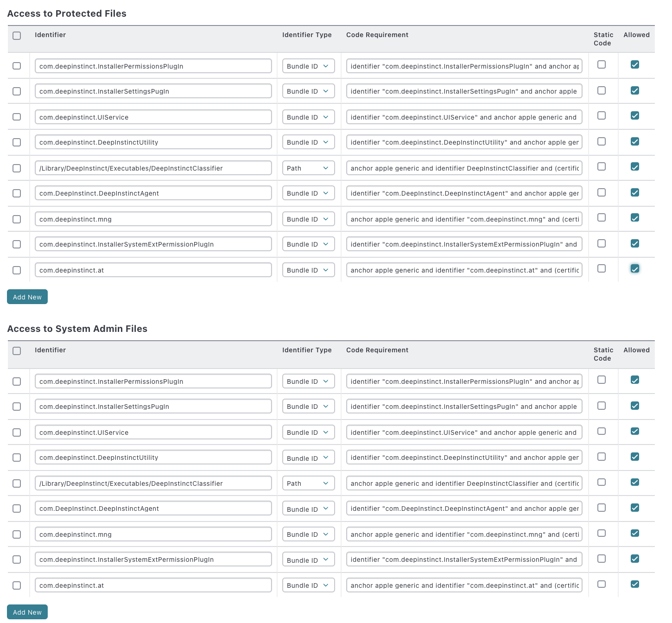Image resolution: width=672 pixels, height=623 pixels.
Task: Check Static Code for InstallerPermissionsPlugIn in Protected Files
Action: [x=602, y=64]
